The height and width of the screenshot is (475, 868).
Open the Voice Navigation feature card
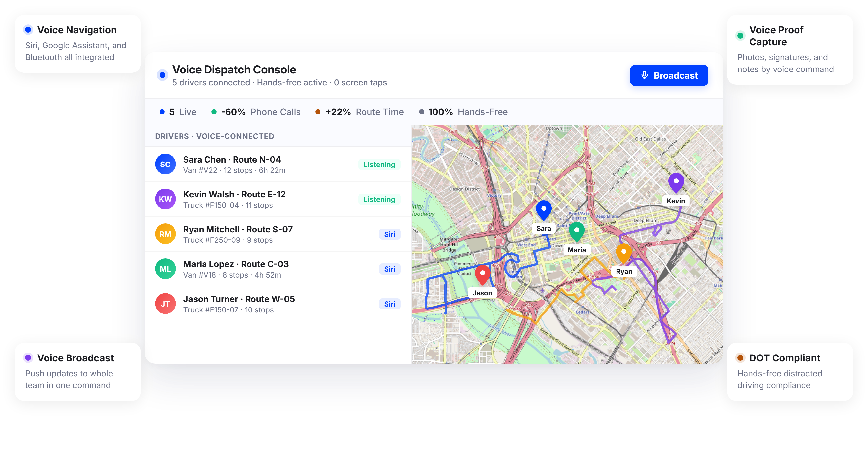[78, 44]
